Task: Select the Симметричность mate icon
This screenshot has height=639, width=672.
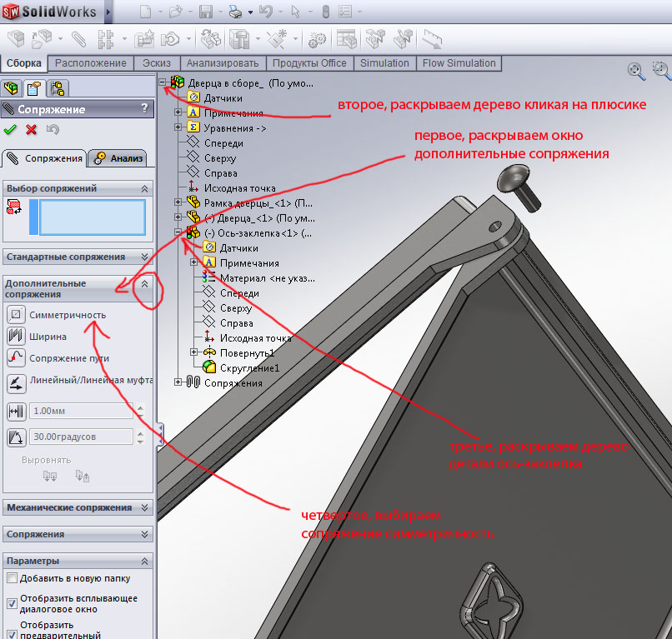Action: [15, 315]
